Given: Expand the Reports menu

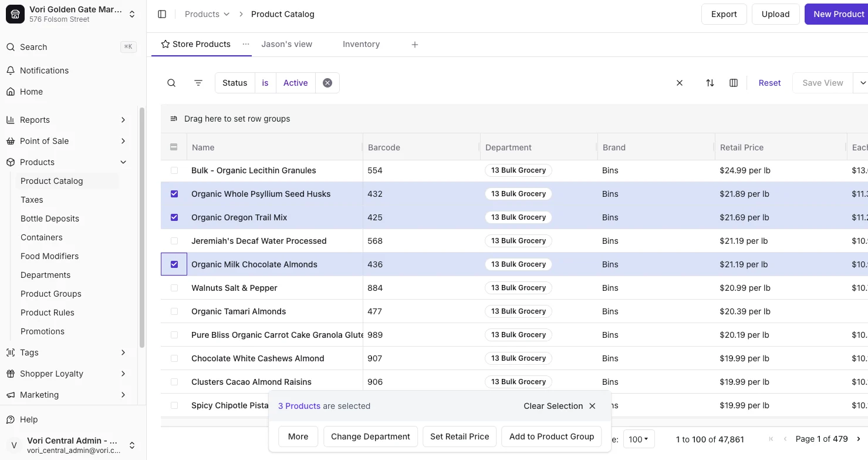Looking at the screenshot, I should pos(123,120).
